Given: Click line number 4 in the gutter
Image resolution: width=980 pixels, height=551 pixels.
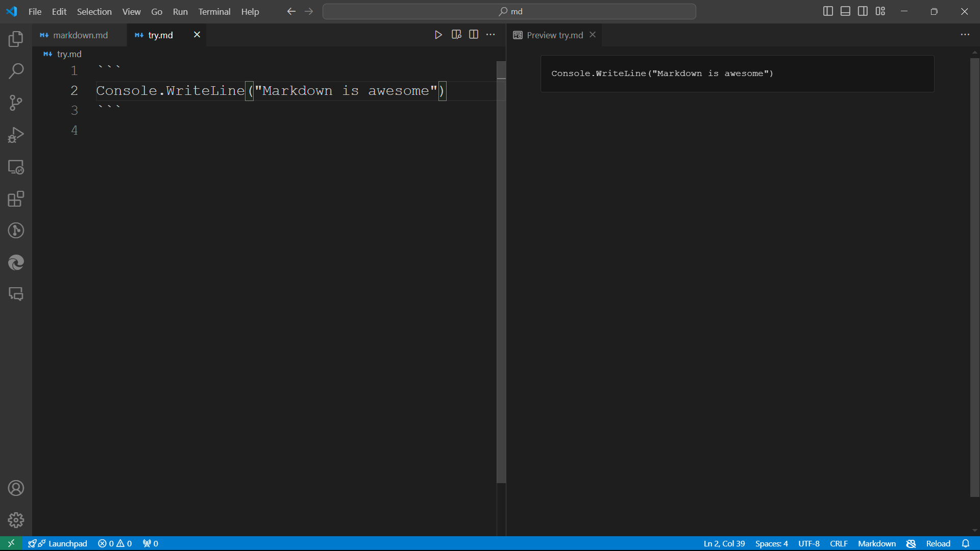Looking at the screenshot, I should click(75, 131).
